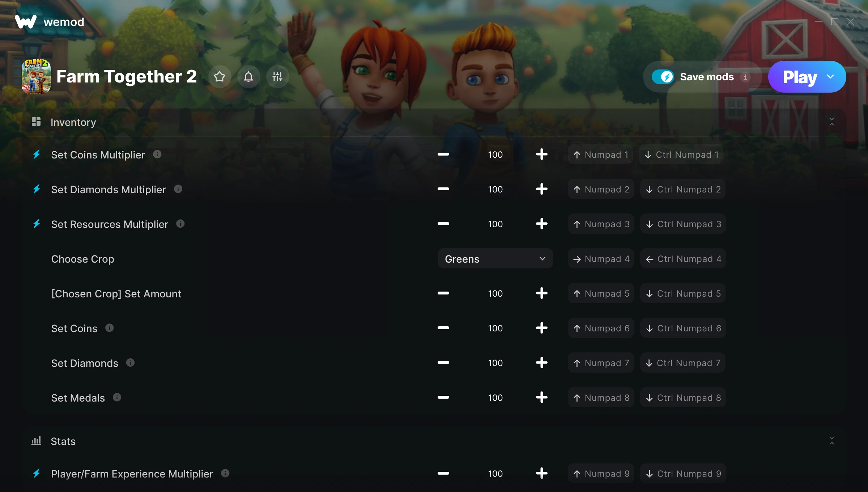Collapse the Stats section
The image size is (868, 492).
831,441
